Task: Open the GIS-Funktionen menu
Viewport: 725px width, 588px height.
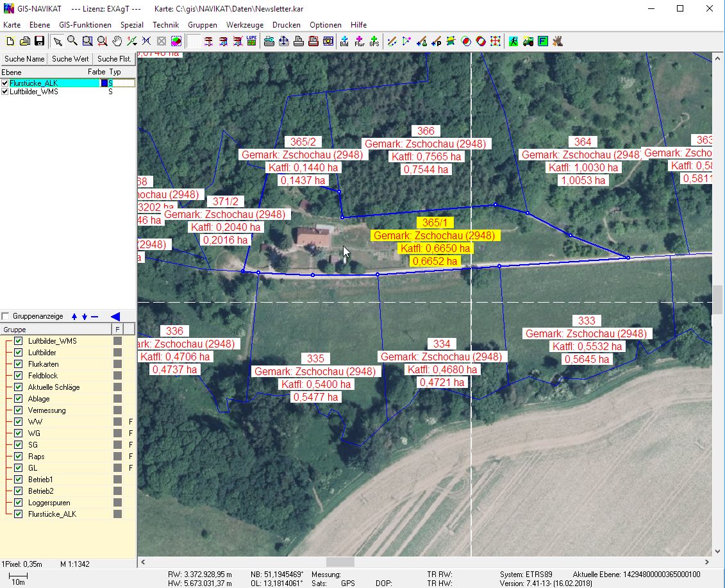Action: click(85, 25)
